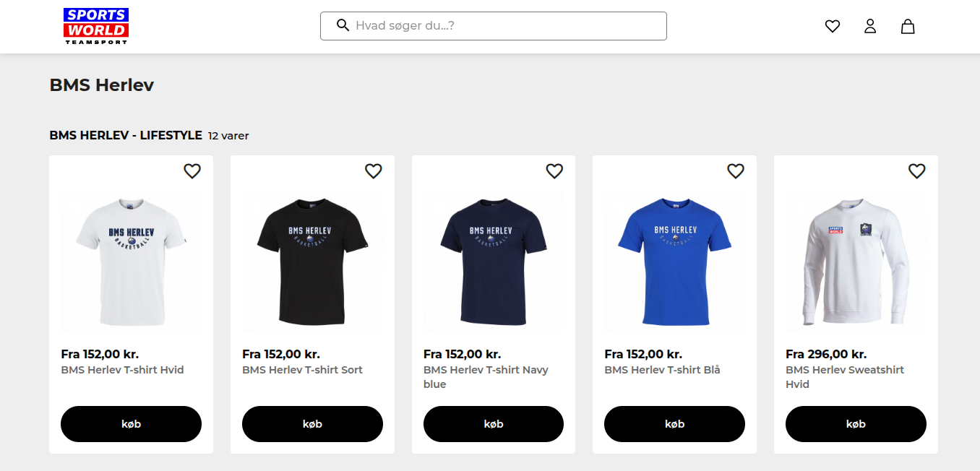Click the 'Hvad søger du...?' search field
The width and height of the screenshot is (980, 471).
tap(506, 26)
